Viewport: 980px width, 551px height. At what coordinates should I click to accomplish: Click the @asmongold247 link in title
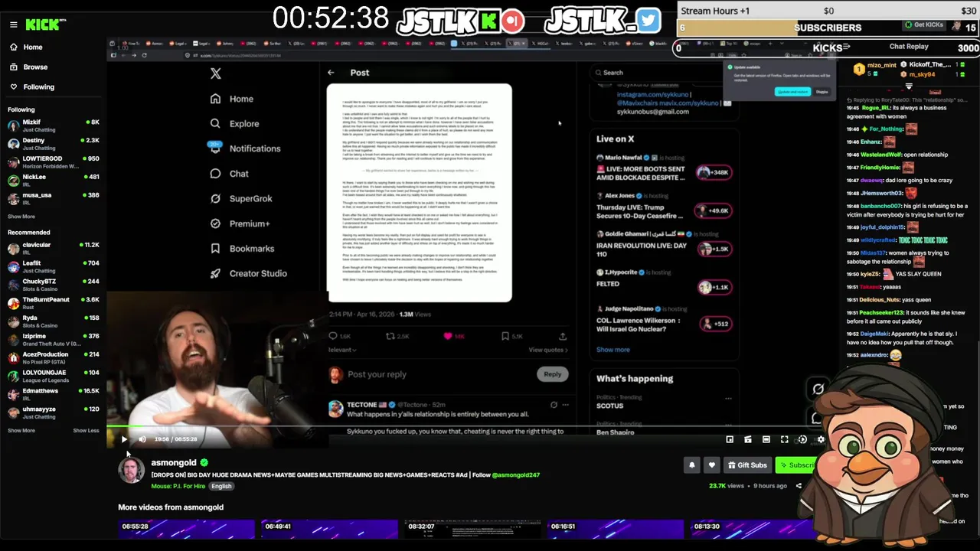[516, 475]
